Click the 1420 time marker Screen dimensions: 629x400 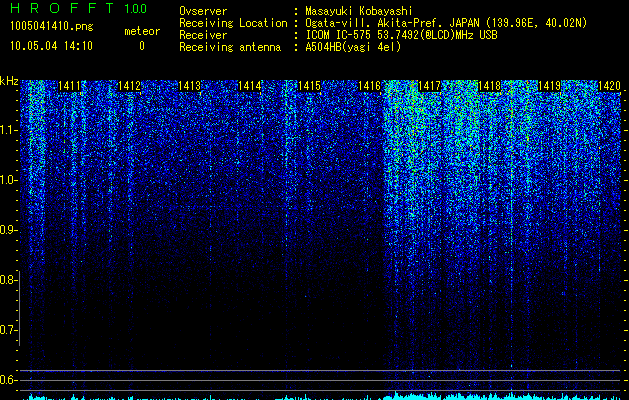coord(609,86)
